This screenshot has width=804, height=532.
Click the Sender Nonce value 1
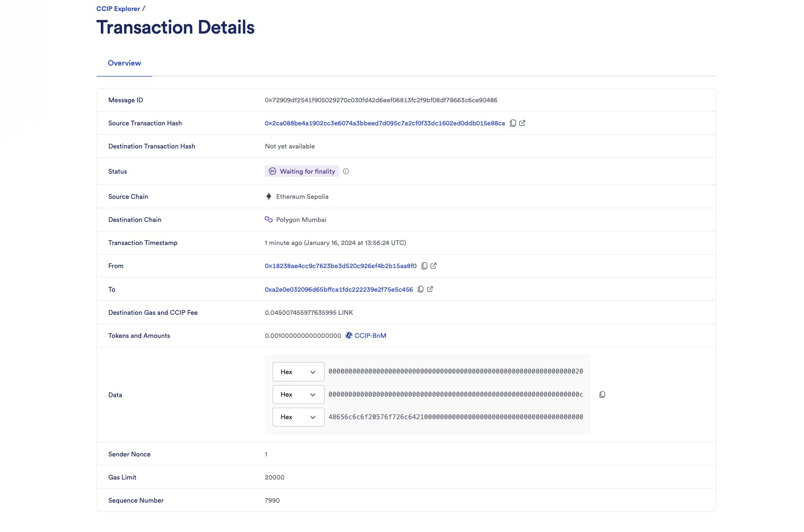266,454
